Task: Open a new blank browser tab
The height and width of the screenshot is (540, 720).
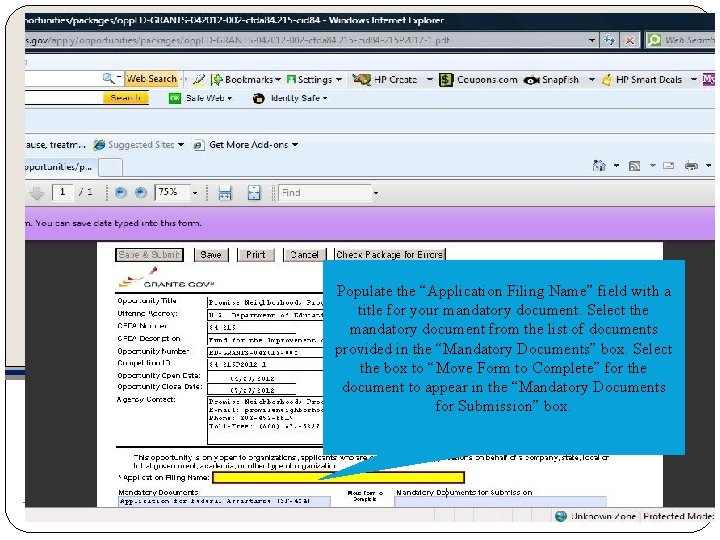Action: click(111, 167)
